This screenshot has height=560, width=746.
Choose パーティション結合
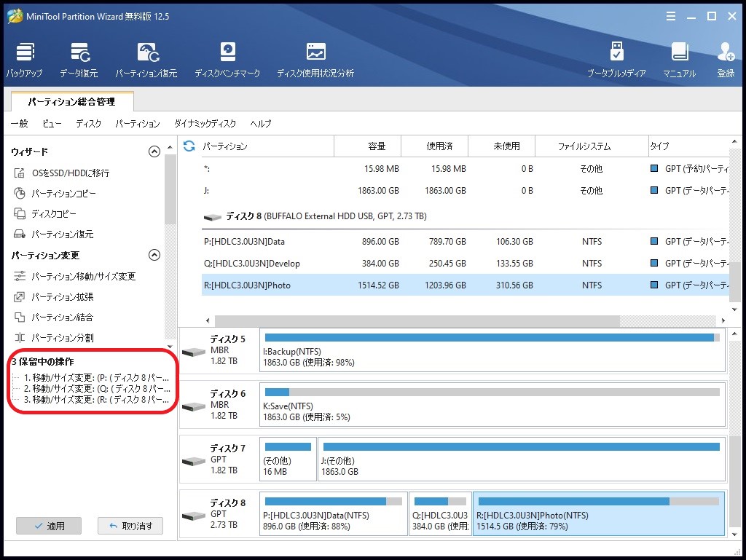pos(53,318)
